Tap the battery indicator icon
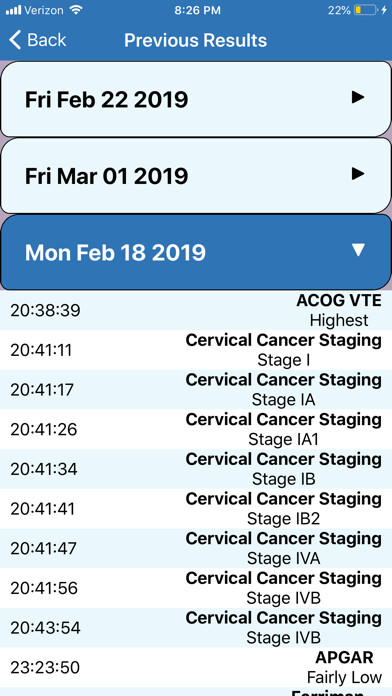This screenshot has height=696, width=392. 366,10
